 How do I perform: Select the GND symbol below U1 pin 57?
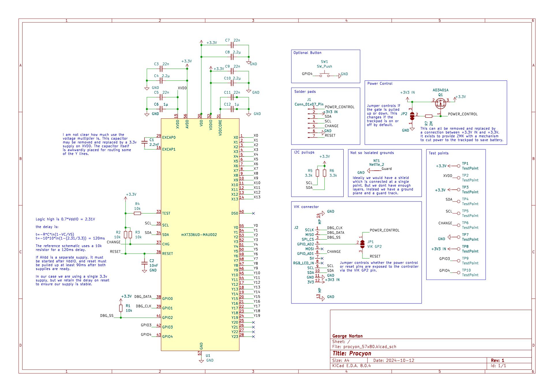click(x=201, y=361)
